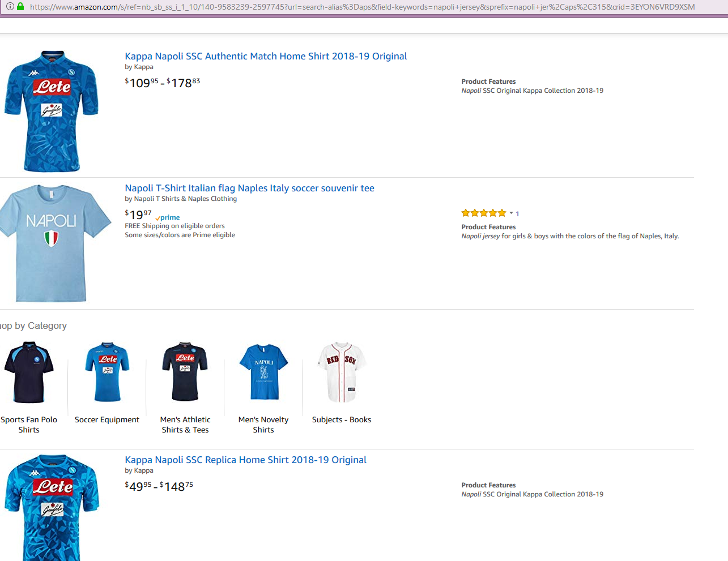The image size is (728, 561).
Task: Click the site information icon in address bar
Action: (10, 7)
